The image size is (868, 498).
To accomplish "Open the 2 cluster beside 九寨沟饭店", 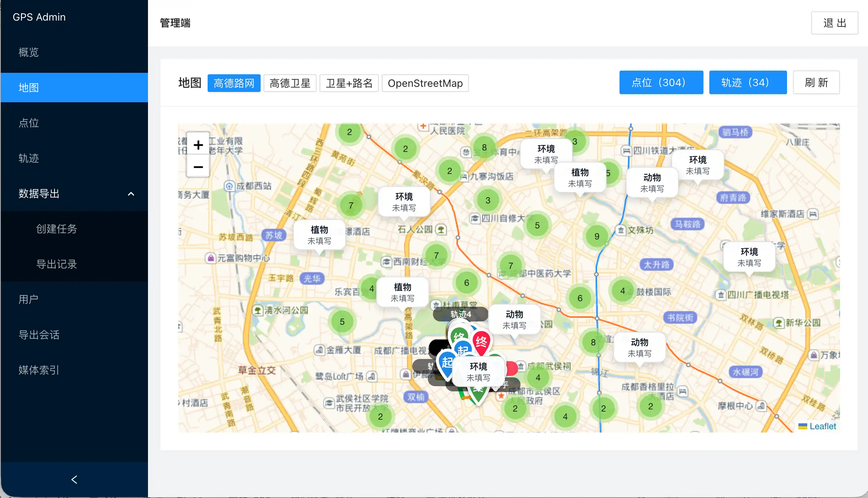I will point(449,171).
